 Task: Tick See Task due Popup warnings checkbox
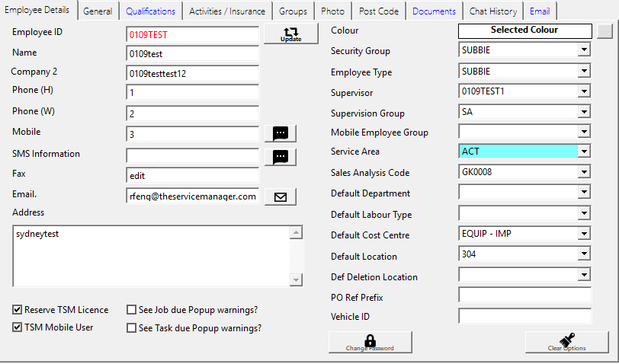[x=131, y=328]
